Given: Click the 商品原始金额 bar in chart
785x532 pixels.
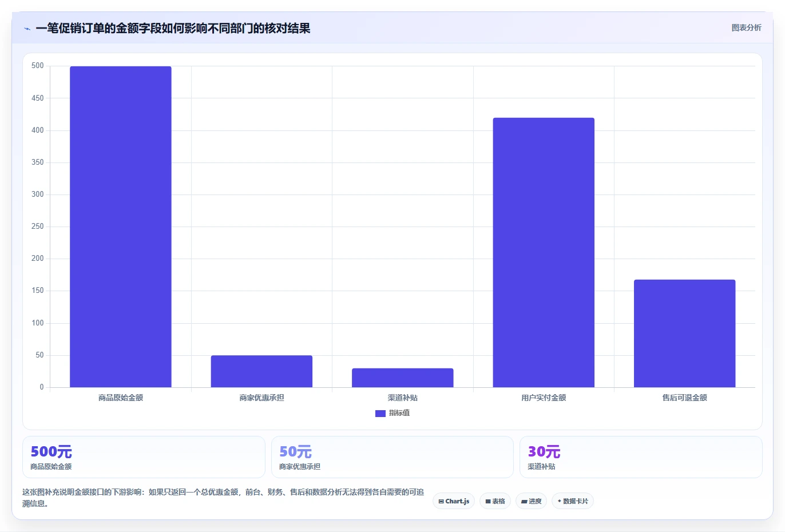Looking at the screenshot, I should click(x=121, y=227).
